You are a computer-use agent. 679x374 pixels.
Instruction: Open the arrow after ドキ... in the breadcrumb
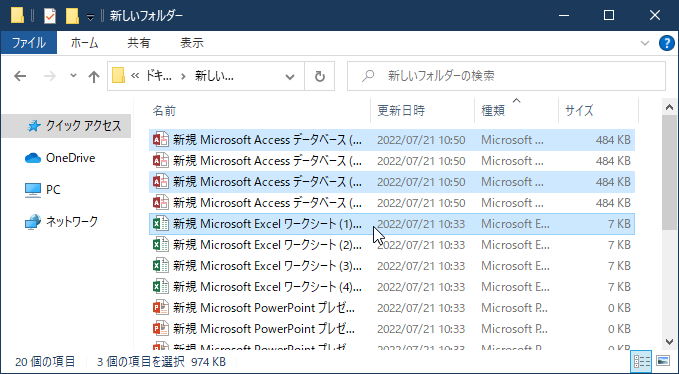pos(184,77)
